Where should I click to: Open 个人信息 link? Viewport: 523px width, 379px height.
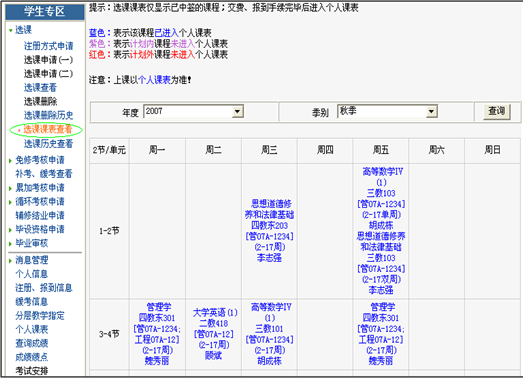[32, 274]
